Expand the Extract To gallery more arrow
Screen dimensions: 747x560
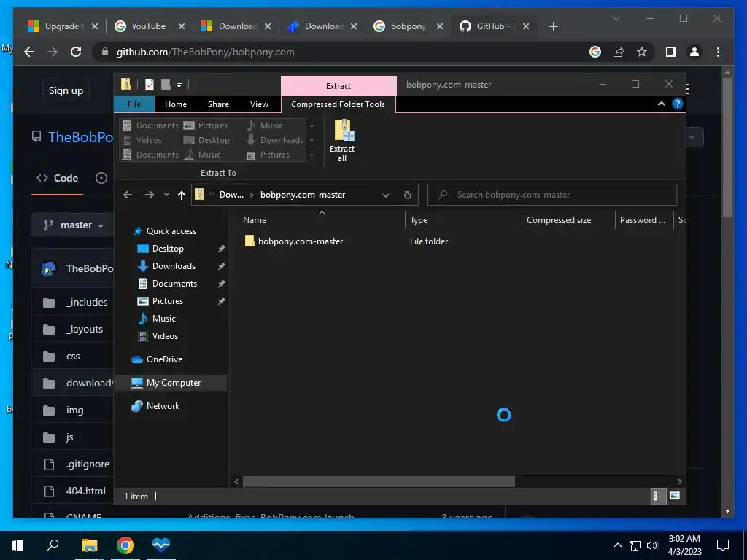(311, 155)
